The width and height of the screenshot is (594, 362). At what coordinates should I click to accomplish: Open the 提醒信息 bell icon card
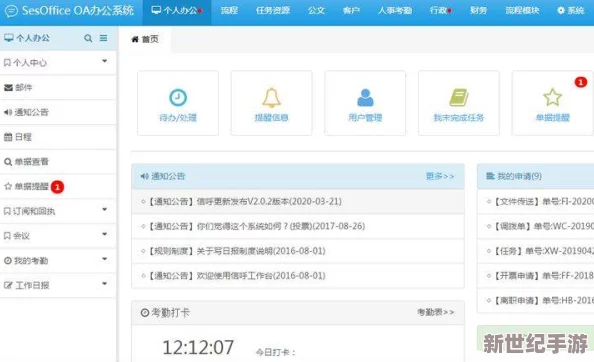pos(271,103)
